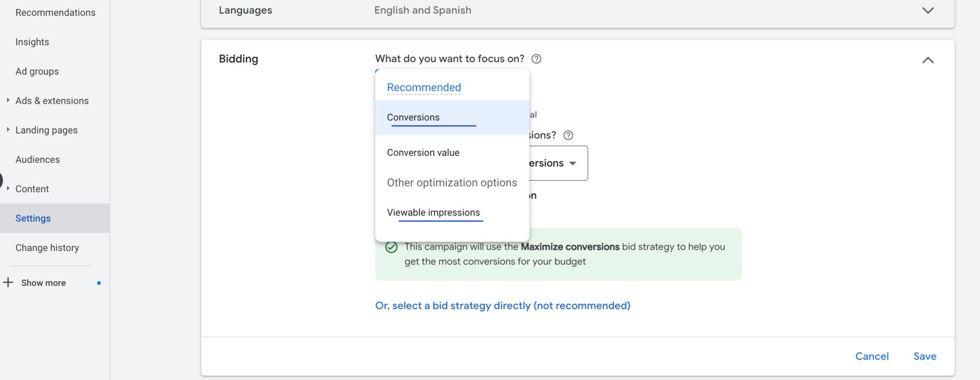Go to Recommendations in sidebar

(x=56, y=12)
